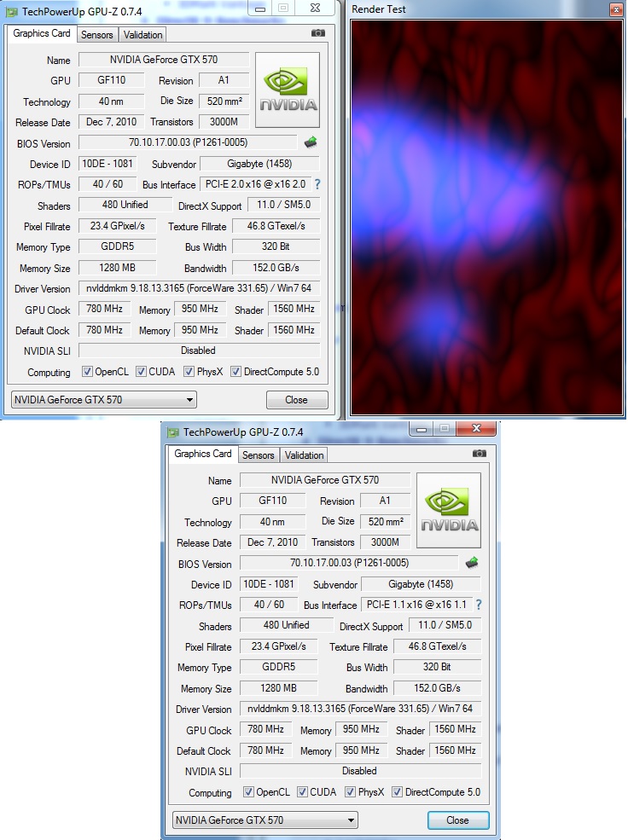
Task: Toggle PhysX checkbox in top GPU-Z window
Action: point(189,371)
